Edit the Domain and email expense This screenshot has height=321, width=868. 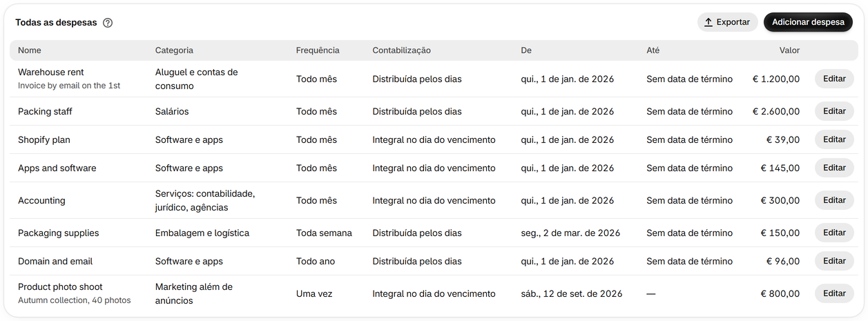834,261
